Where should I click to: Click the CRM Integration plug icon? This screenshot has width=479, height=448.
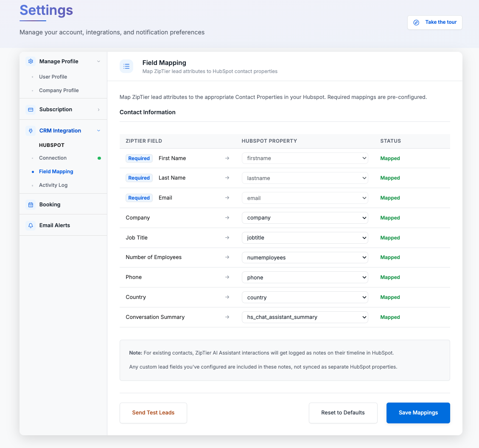[31, 131]
